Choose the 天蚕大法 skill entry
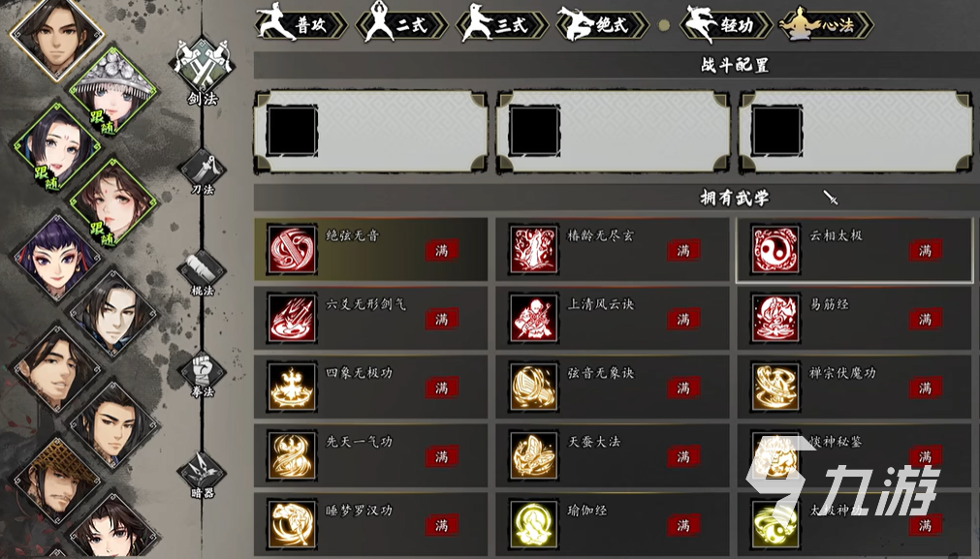980x559 pixels. pyautogui.click(x=613, y=456)
